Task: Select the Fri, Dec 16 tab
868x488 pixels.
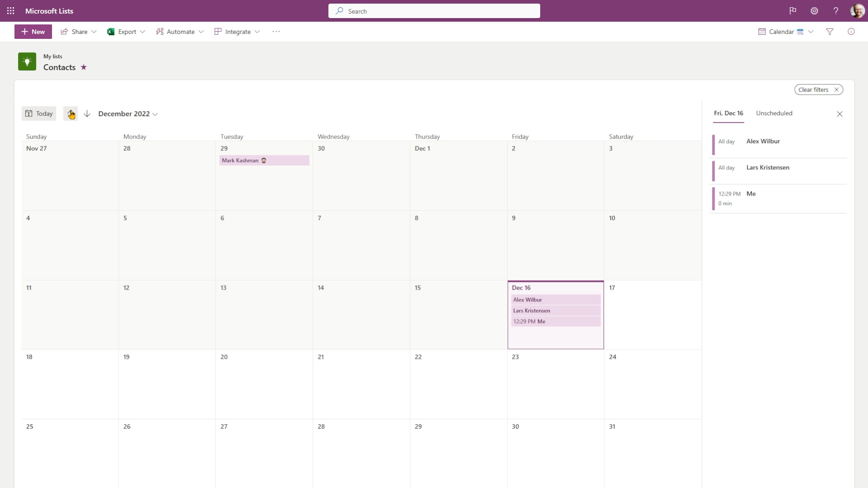Action: (x=728, y=113)
